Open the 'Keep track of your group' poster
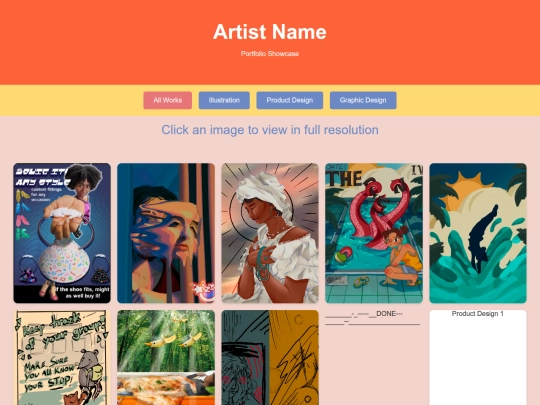 pos(62,357)
